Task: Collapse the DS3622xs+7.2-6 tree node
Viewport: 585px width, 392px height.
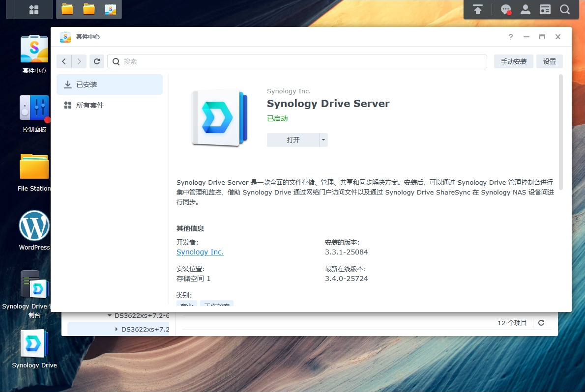Action: point(110,315)
